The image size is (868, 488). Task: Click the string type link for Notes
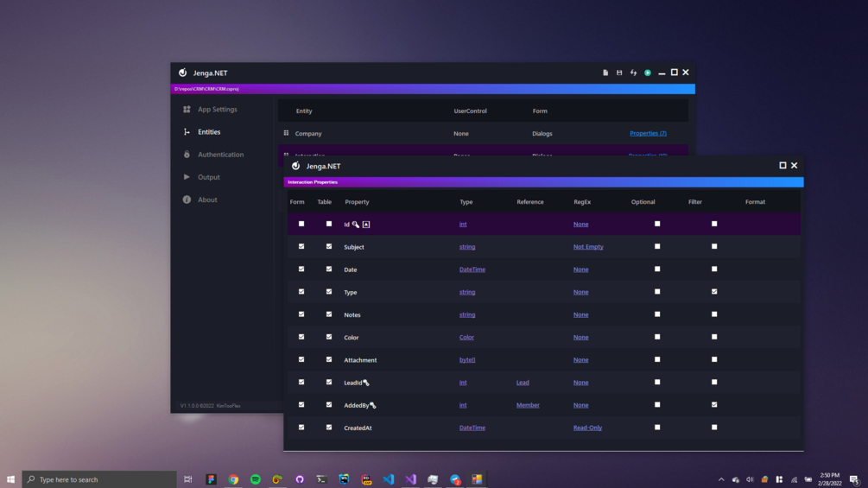[467, 314]
